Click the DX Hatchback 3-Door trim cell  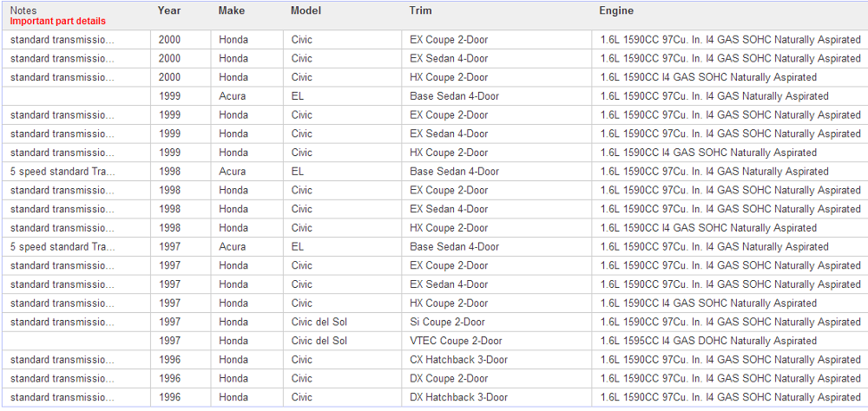(x=458, y=397)
